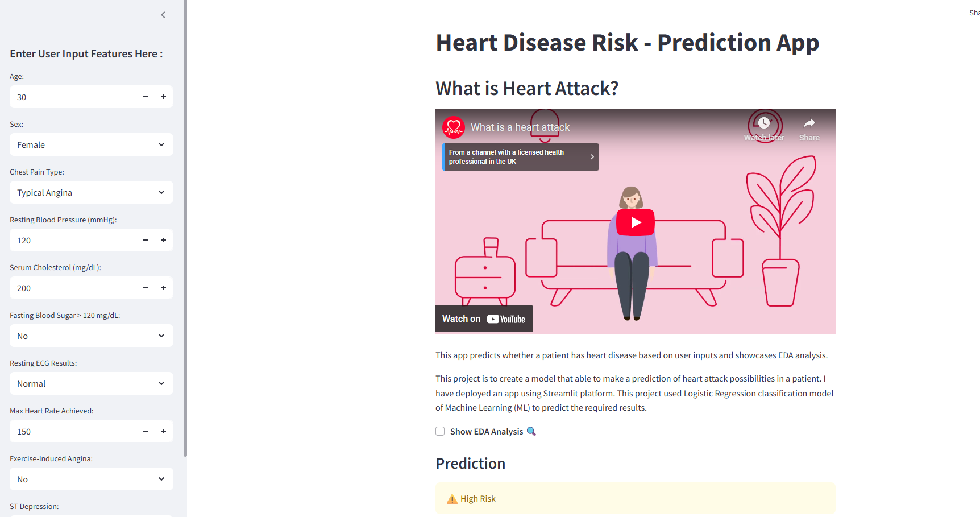
Task: Open the Fasting Blood Sugar dropdown
Action: [91, 336]
